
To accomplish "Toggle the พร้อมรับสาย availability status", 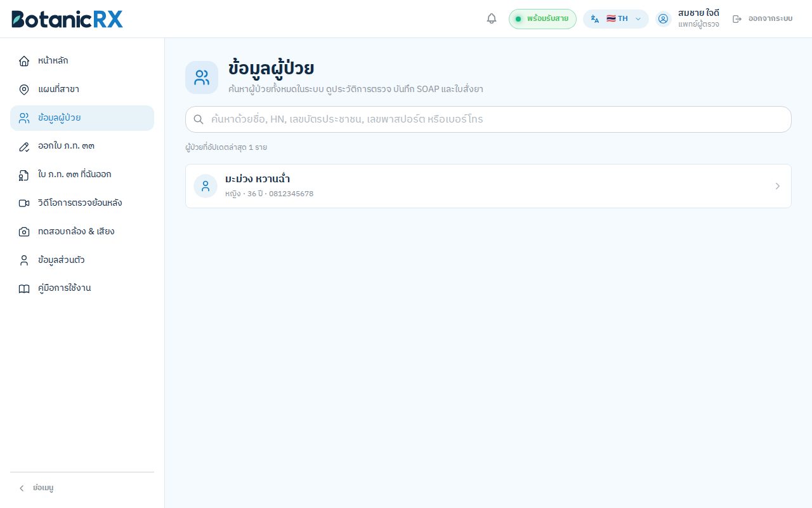I will pyautogui.click(x=542, y=19).
